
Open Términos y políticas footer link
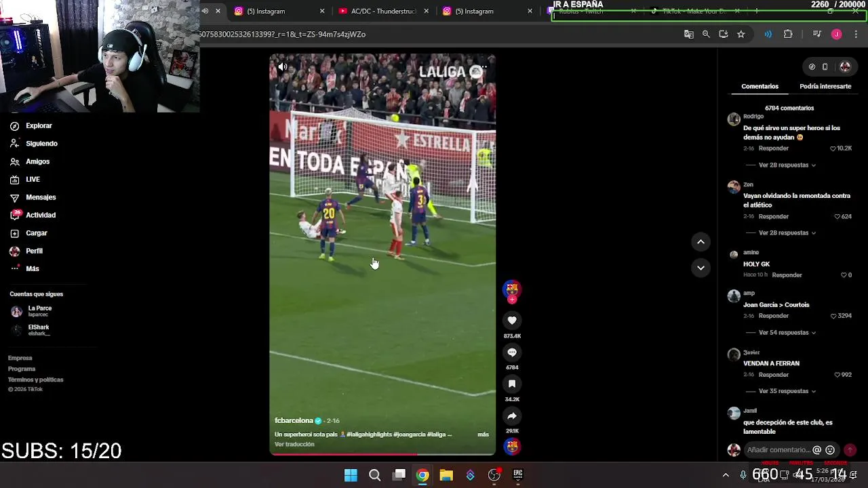35,380
